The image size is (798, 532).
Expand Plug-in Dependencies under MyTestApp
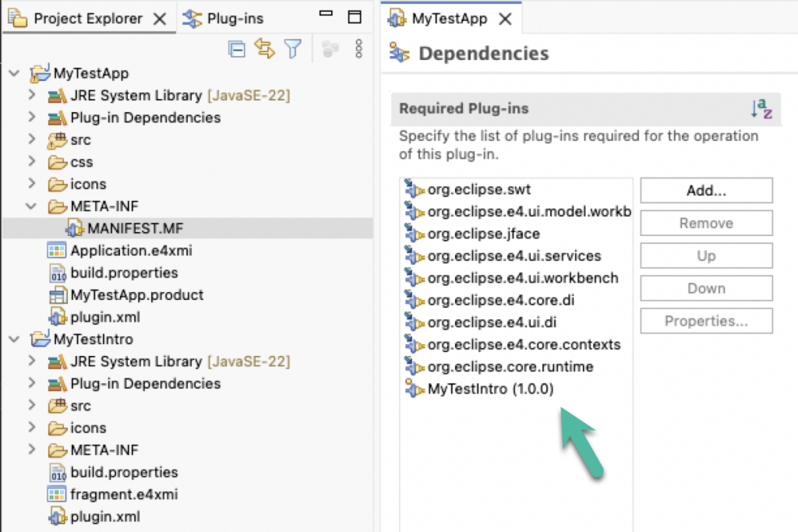pyautogui.click(x=32, y=118)
